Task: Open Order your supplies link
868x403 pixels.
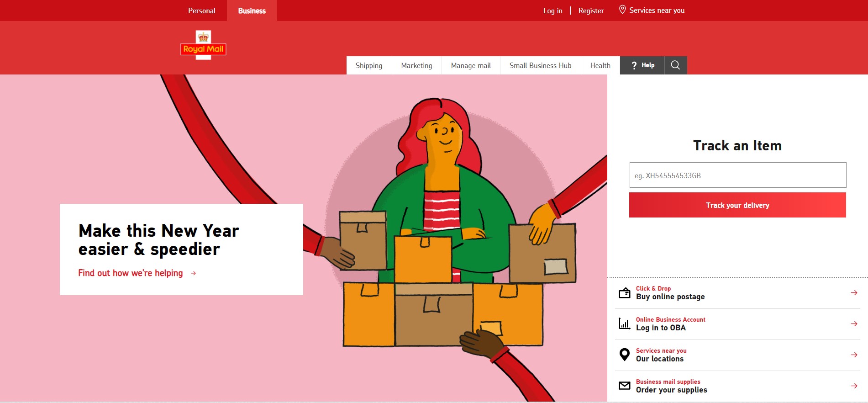Action: coord(737,386)
